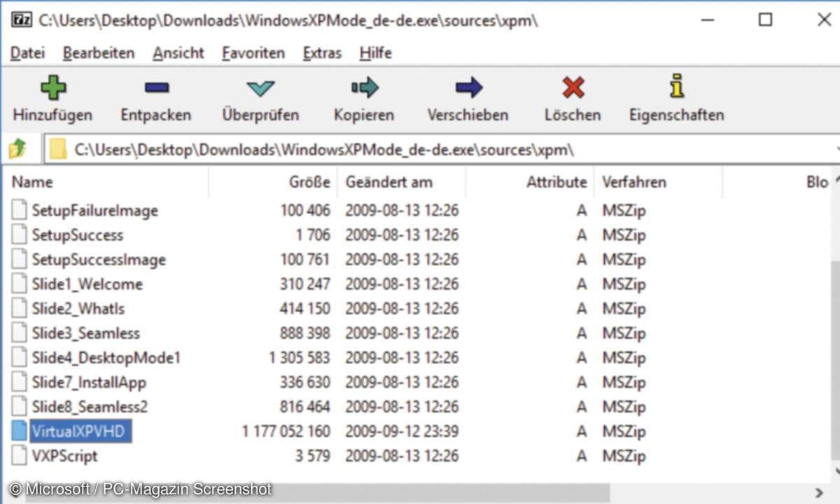Image resolution: width=840 pixels, height=504 pixels.
Task: Click the size value 888 398
Action: pyautogui.click(x=304, y=332)
